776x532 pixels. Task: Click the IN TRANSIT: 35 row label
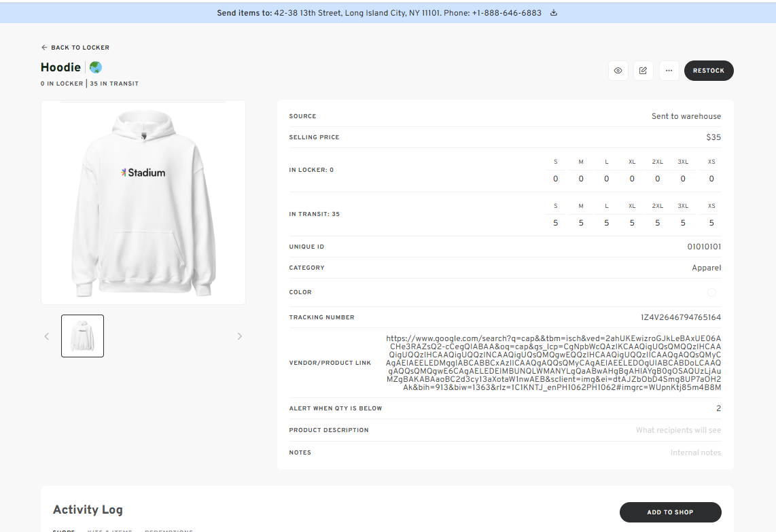pos(314,214)
